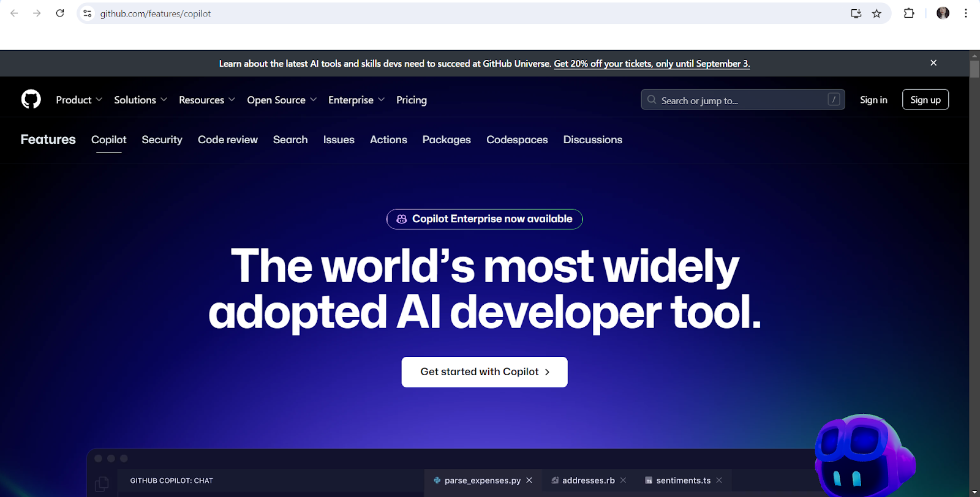Focus the Search or jump to field

pyautogui.click(x=743, y=100)
